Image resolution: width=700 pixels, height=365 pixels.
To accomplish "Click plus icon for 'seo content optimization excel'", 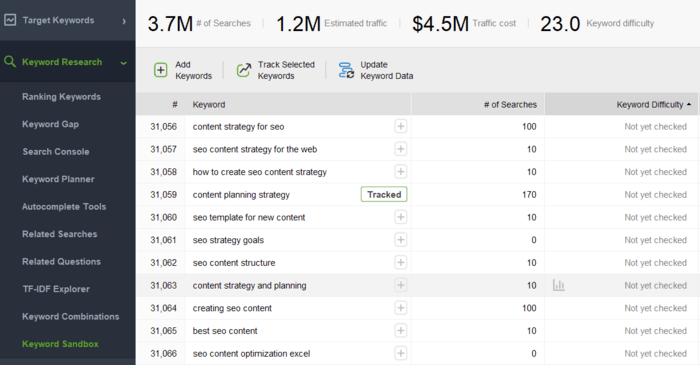I will pos(400,353).
